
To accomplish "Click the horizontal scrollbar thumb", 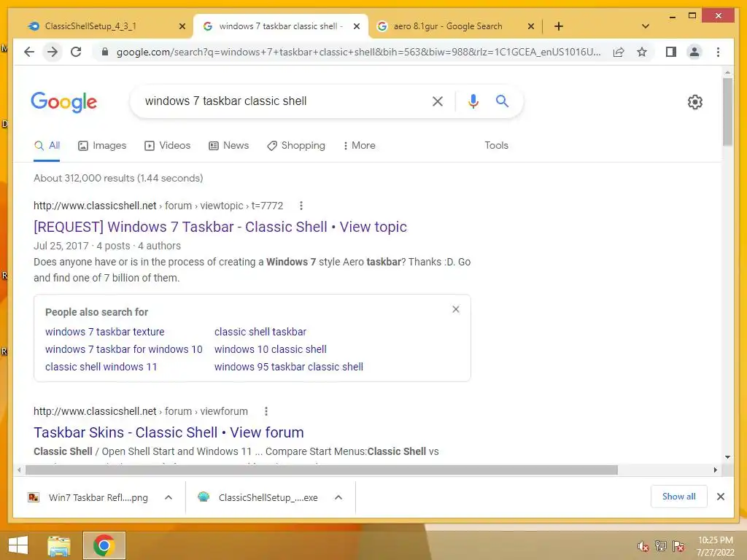I will point(322,470).
